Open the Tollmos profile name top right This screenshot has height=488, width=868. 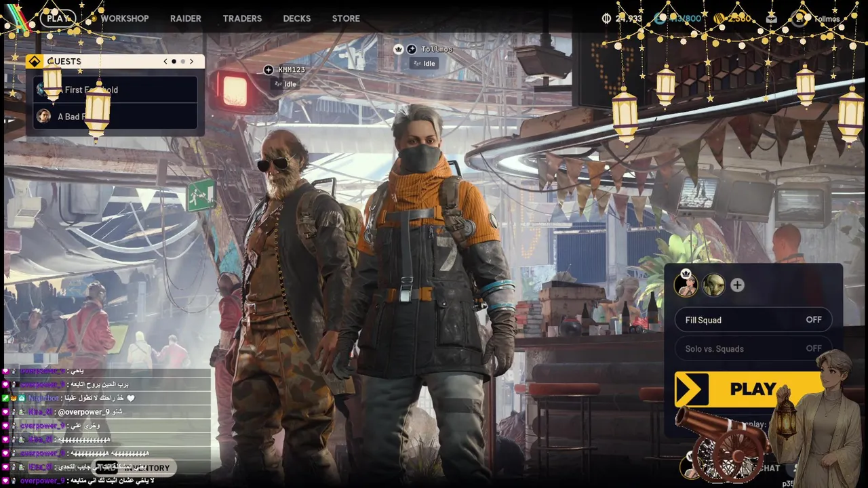(827, 19)
